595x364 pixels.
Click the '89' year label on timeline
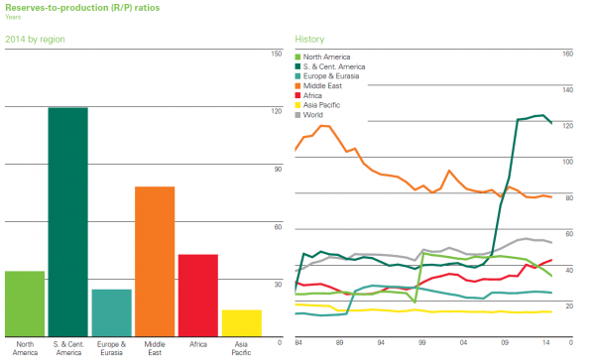click(339, 343)
